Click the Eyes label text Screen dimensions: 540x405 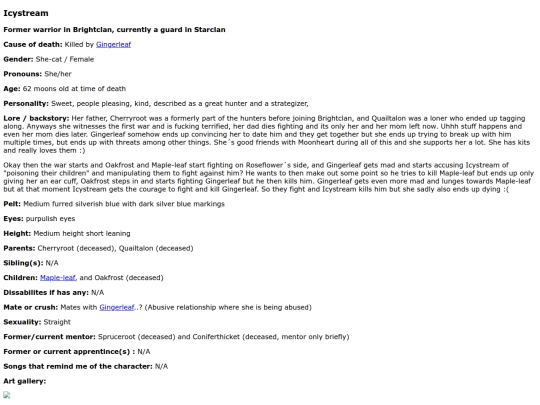(x=13, y=219)
